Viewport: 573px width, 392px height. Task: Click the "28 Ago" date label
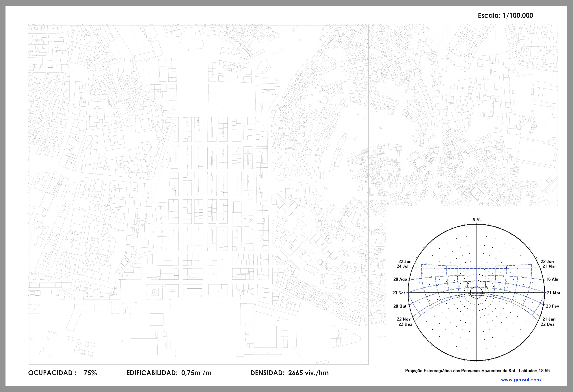(x=400, y=279)
